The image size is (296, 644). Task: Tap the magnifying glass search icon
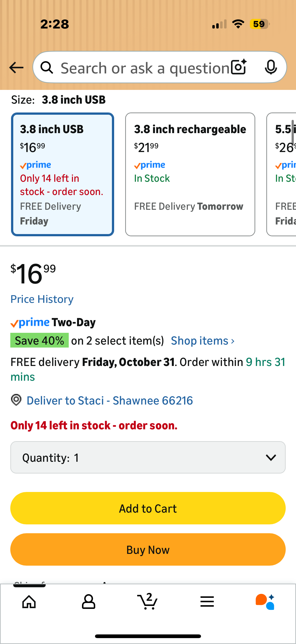(47, 68)
